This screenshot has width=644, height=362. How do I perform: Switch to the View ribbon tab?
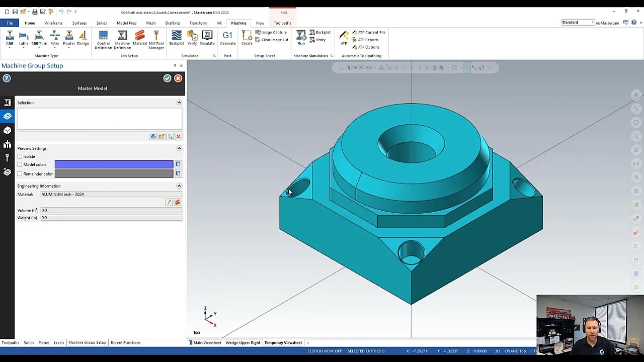(x=260, y=23)
